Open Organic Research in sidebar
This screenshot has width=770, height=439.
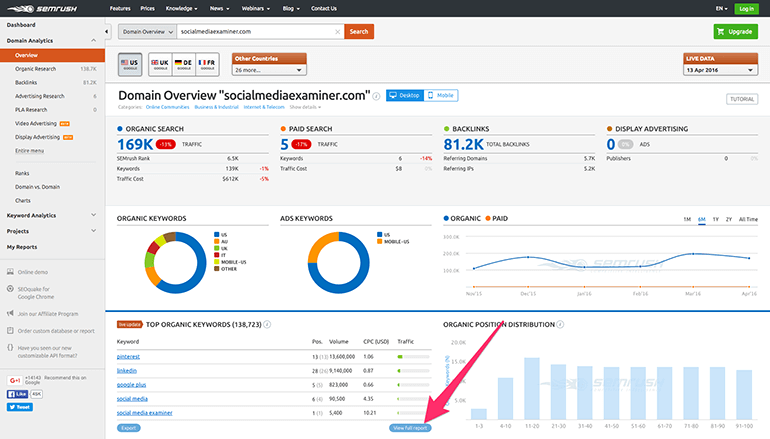(35, 69)
